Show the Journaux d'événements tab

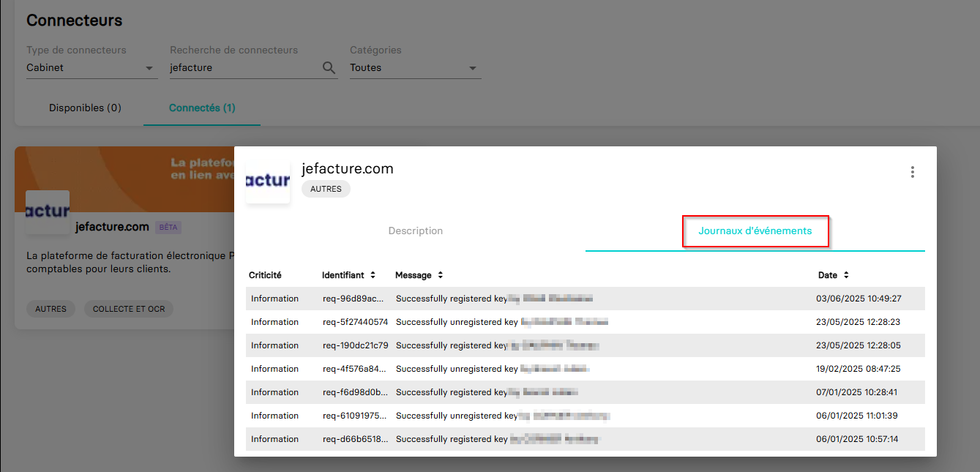pyautogui.click(x=755, y=231)
